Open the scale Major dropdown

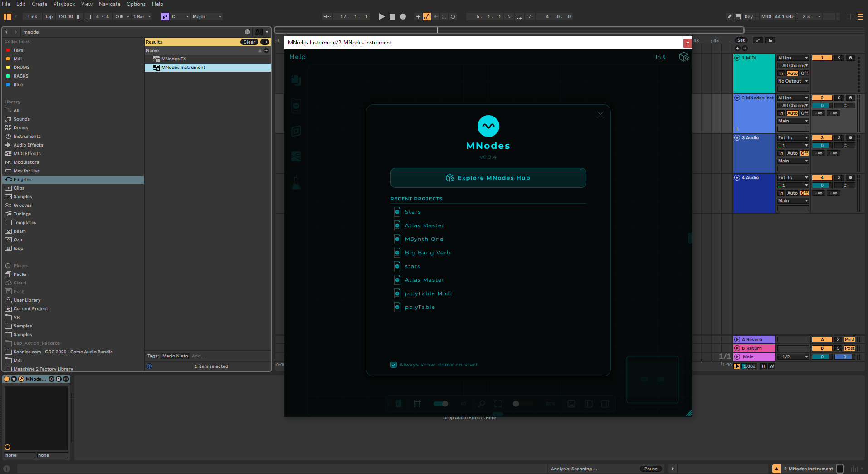(x=207, y=17)
